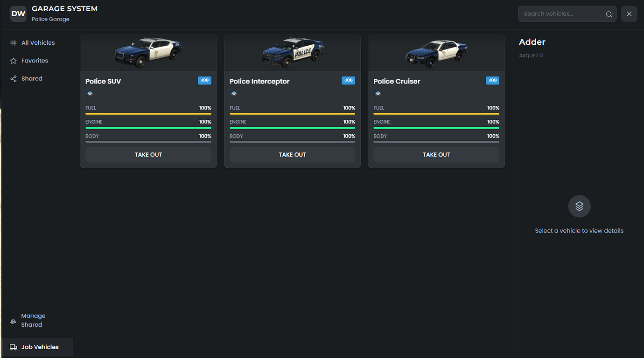Screen dimensions: 644x358
Task: Click Take Out for the Police Cruiser
Action: click(436, 154)
